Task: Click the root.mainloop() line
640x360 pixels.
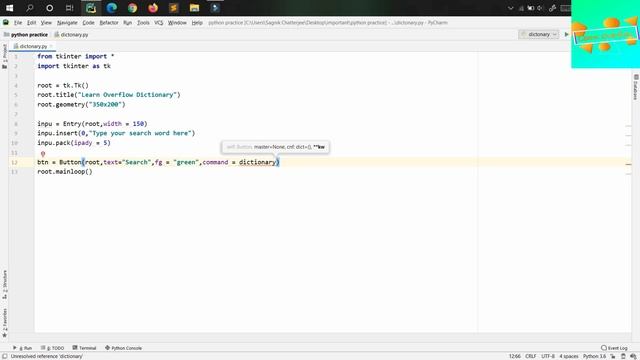Action: (x=65, y=172)
